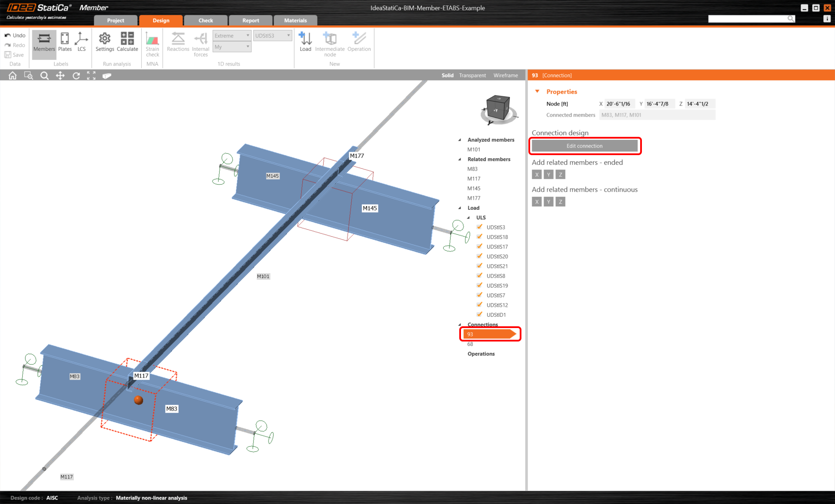This screenshot has width=835, height=504.
Task: Collapse the ULS load tree group
Action: coord(468,218)
